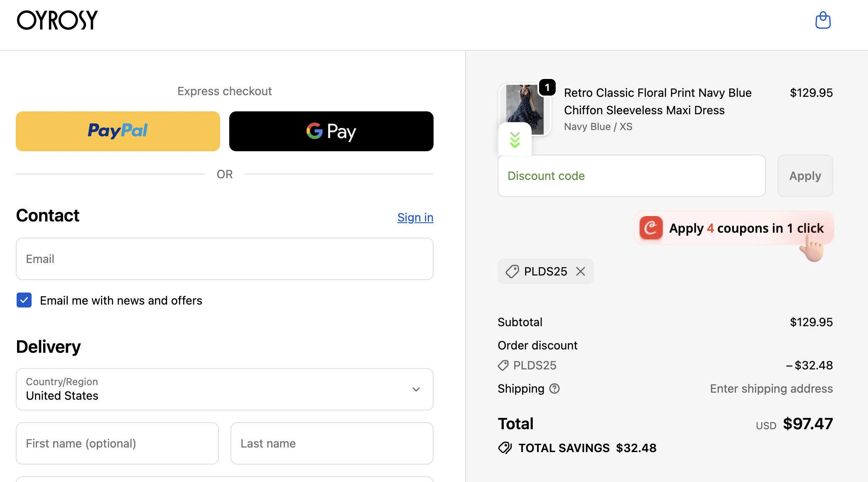Click the Enter shipping address text
Viewport: 868px width, 482px height.
pyautogui.click(x=771, y=389)
